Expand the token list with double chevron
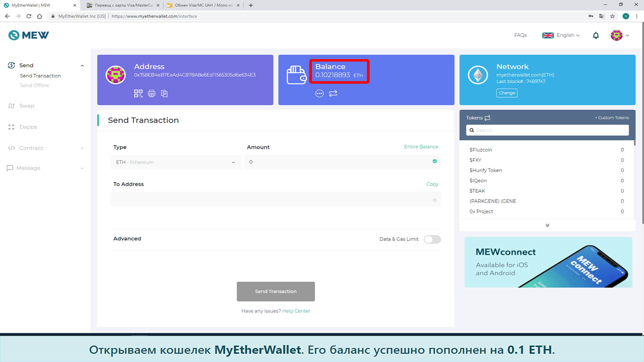The width and height of the screenshot is (644, 362). 547,225
